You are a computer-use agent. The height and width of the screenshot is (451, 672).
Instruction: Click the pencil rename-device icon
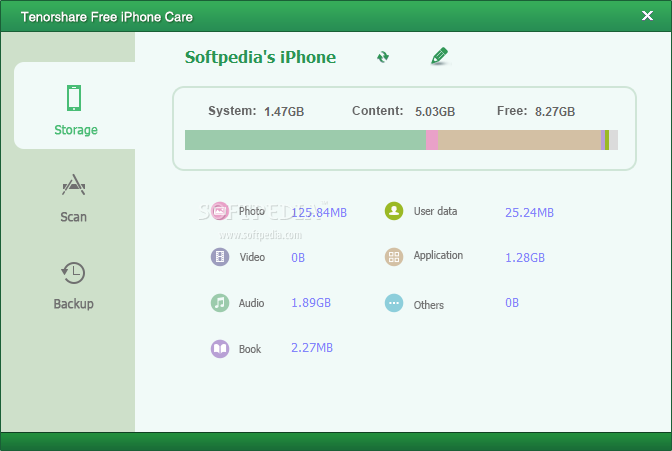pyautogui.click(x=440, y=56)
